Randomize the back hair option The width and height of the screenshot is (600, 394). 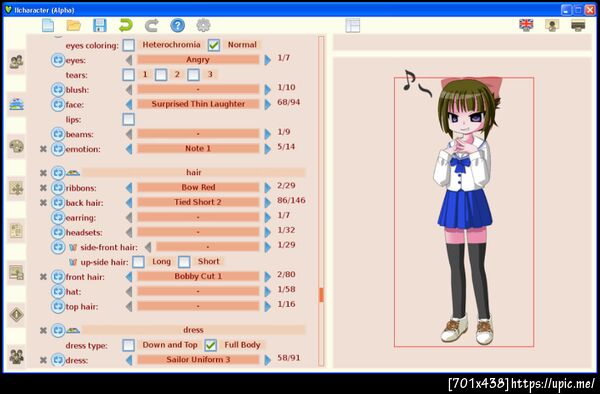[58, 202]
